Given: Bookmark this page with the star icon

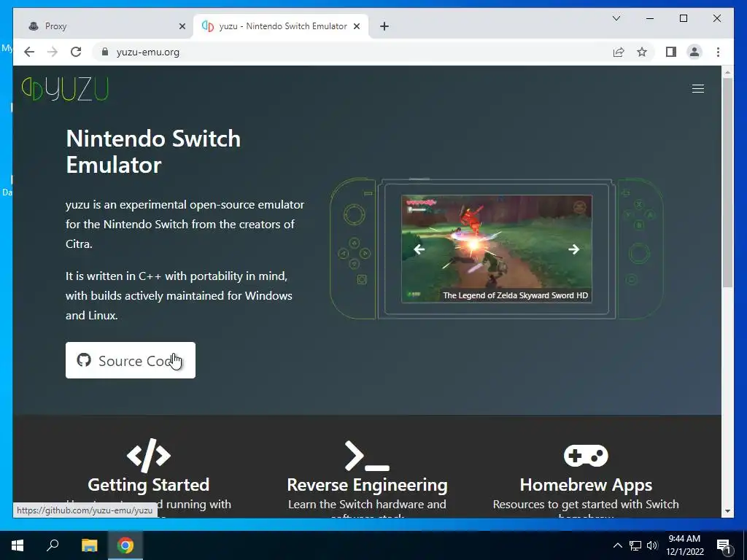Looking at the screenshot, I should point(642,52).
